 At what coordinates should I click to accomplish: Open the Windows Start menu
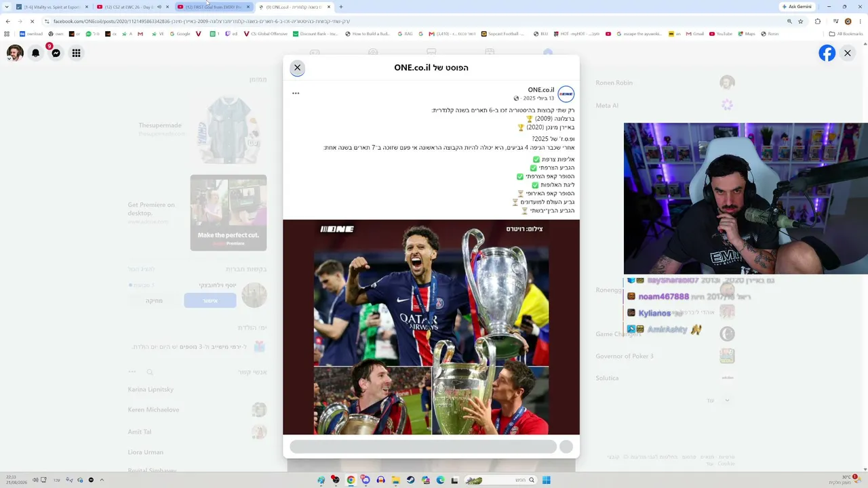point(546,480)
